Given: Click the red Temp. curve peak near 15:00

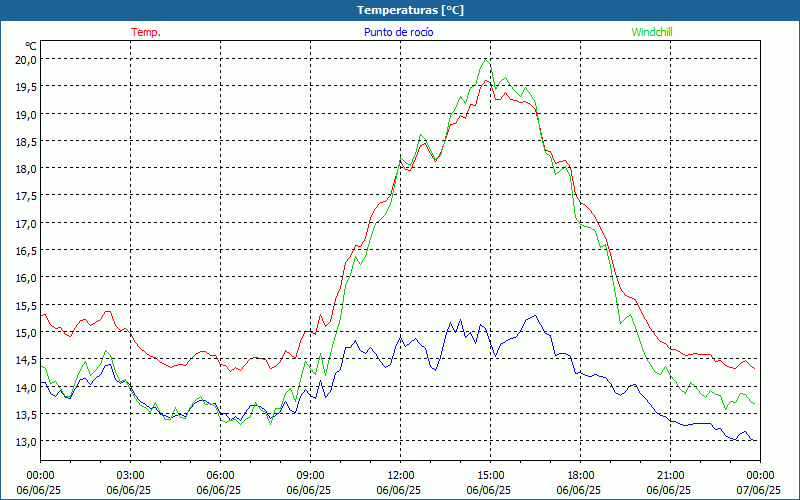Looking at the screenshot, I should click(x=486, y=81).
